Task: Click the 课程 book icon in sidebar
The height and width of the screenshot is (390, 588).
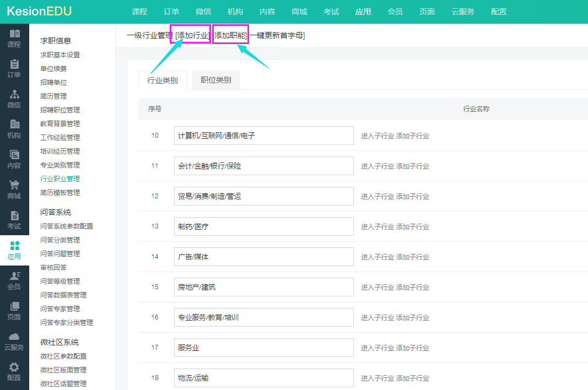Action: click(x=14, y=34)
